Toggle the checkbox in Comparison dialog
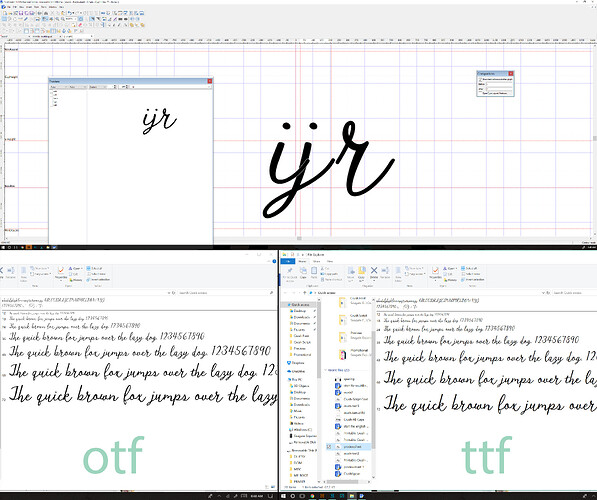Viewport: 597px width, 500px height. click(x=480, y=79)
